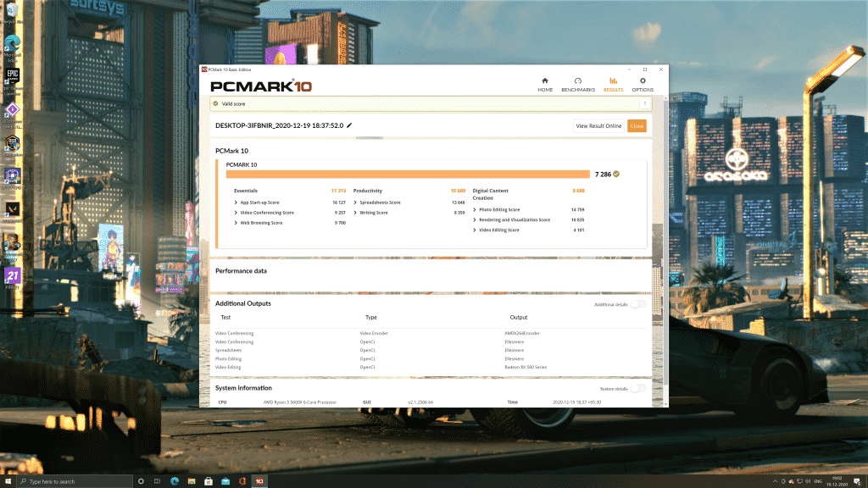This screenshot has height=488, width=868.
Task: Click the PCMark window vertical scrollbar
Action: 665,243
